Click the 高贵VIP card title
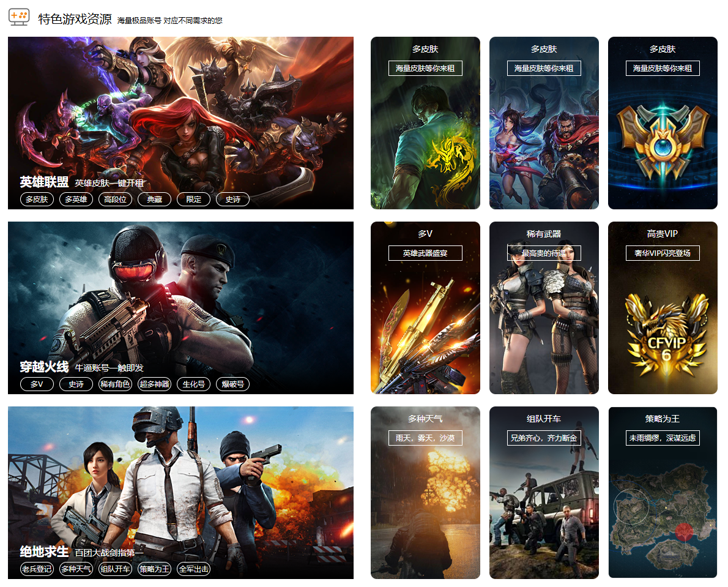The image size is (728, 587). coord(663,234)
